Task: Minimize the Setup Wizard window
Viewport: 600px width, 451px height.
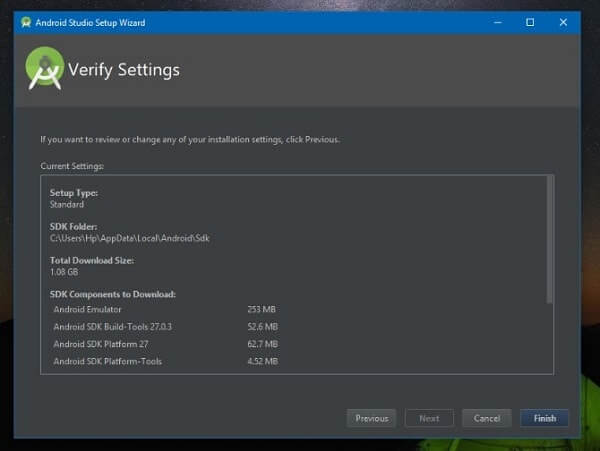Action: [x=497, y=22]
